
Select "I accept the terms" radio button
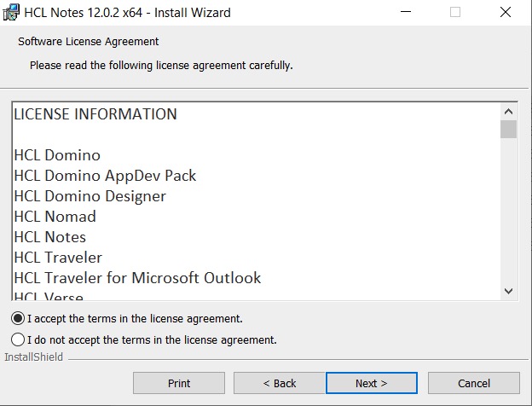click(18, 318)
